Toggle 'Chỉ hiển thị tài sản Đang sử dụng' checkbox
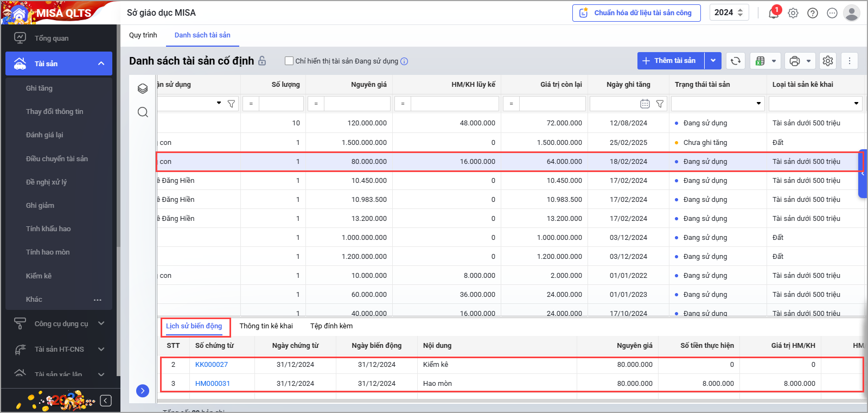Viewport: 868px width, 413px height. click(289, 61)
